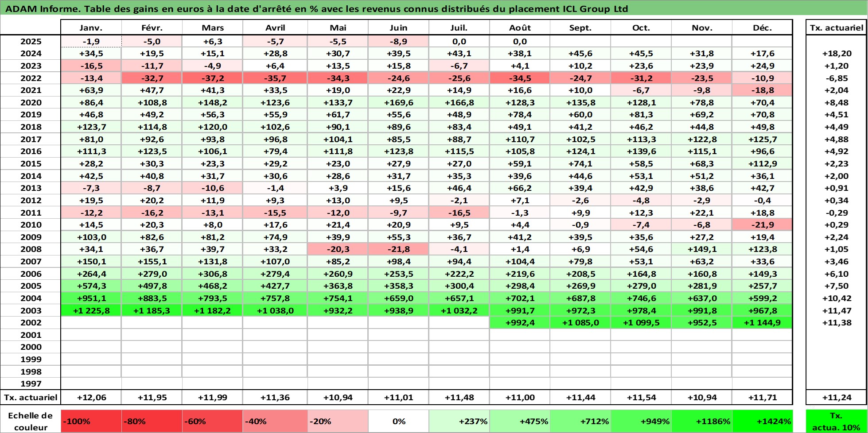
Task: Click the value -16,5 in 2023 January
Action: [91, 66]
